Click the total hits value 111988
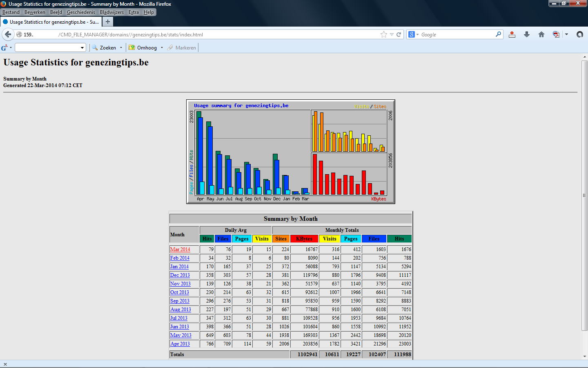This screenshot has height=368, width=588. [402, 355]
